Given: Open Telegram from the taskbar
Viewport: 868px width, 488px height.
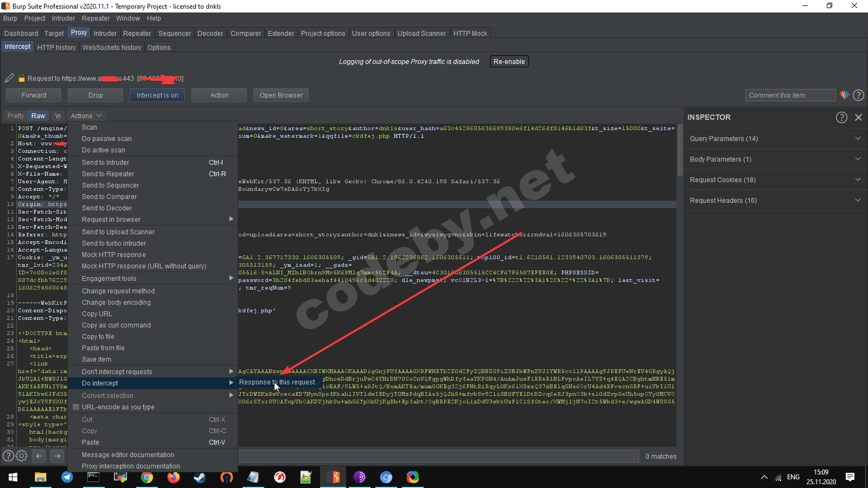Looking at the screenshot, I should pyautogui.click(x=67, y=477).
